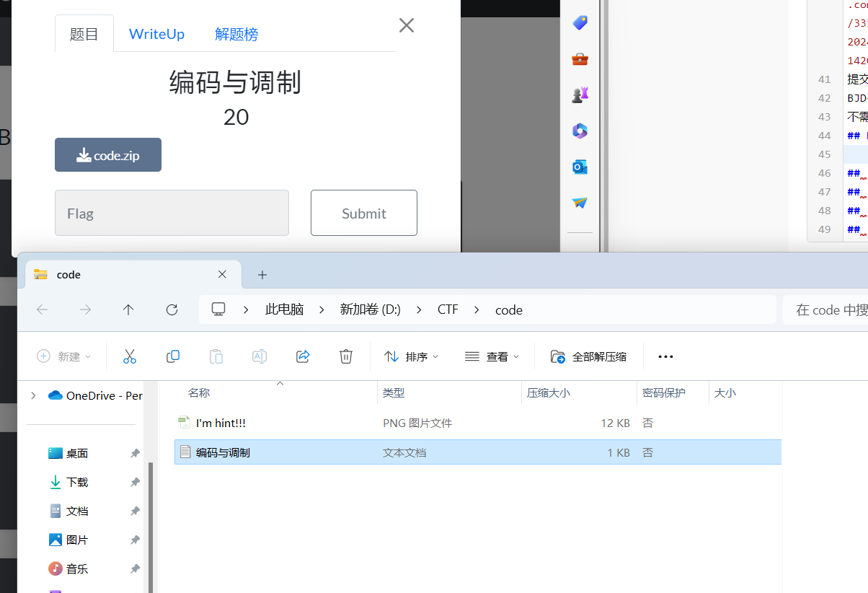Switch to the 解题榜 tab

236,34
